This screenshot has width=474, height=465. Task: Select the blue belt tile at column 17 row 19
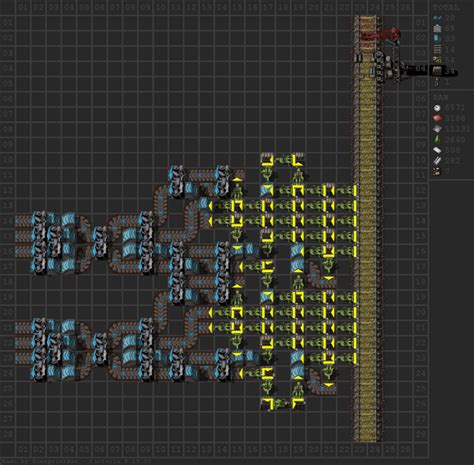[x=267, y=297]
